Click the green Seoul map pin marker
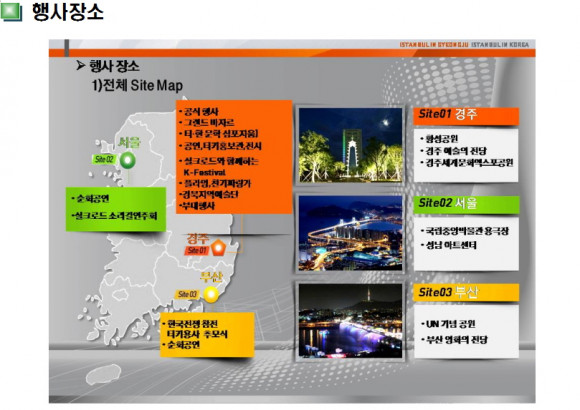Image resolution: width=580 pixels, height=410 pixels. [128, 161]
